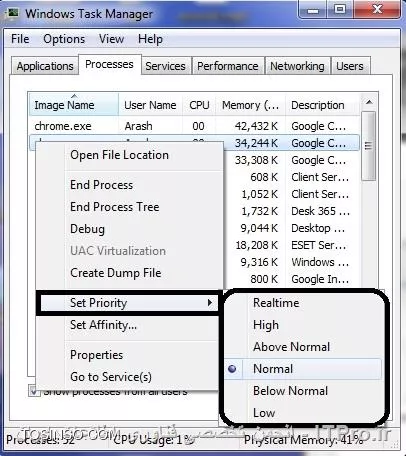The width and height of the screenshot is (406, 456).
Task: Set priority to High
Action: coord(304,325)
